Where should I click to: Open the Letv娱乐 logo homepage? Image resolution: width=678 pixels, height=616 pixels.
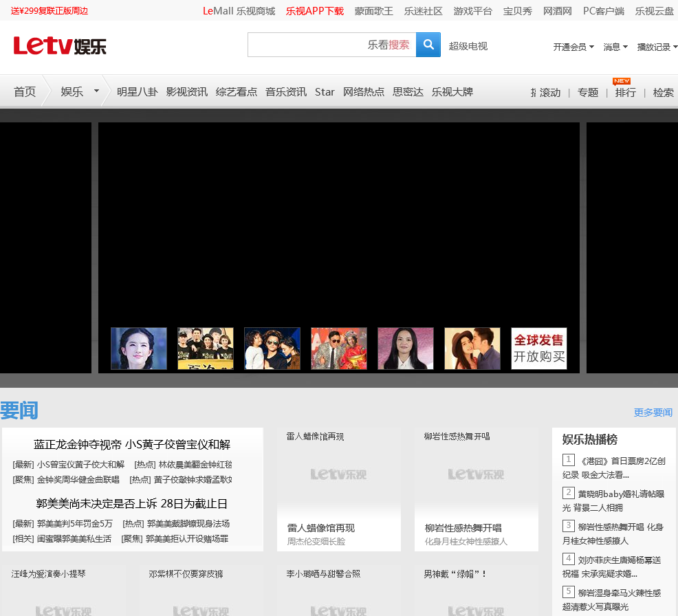coord(60,45)
